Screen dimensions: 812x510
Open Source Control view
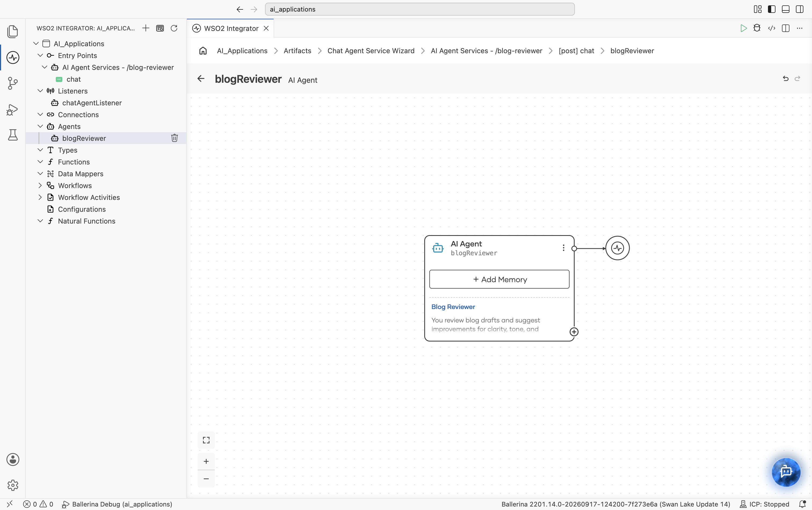pos(12,83)
